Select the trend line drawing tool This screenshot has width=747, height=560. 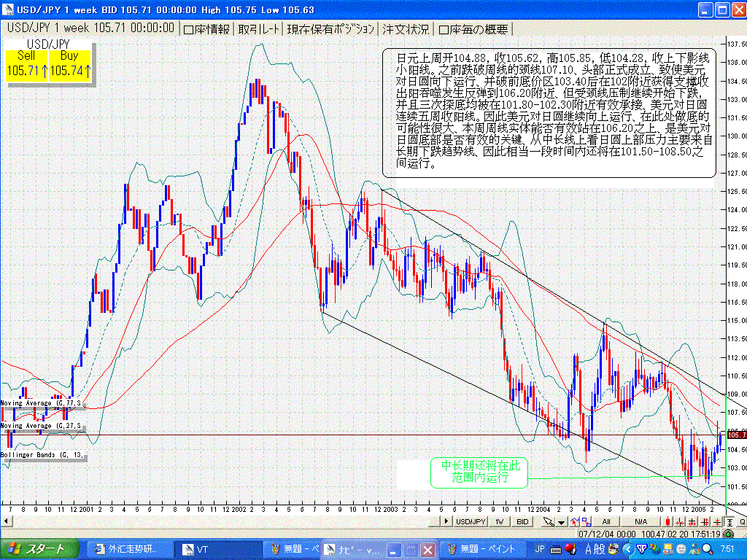pos(574,521)
